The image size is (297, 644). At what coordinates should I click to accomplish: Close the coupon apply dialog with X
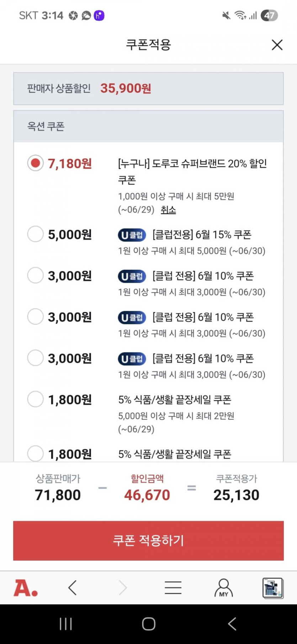277,45
